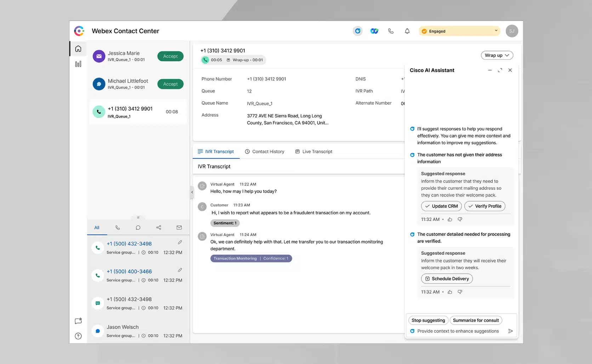
Task: Accept the Jessica Marie request
Action: pos(170,56)
